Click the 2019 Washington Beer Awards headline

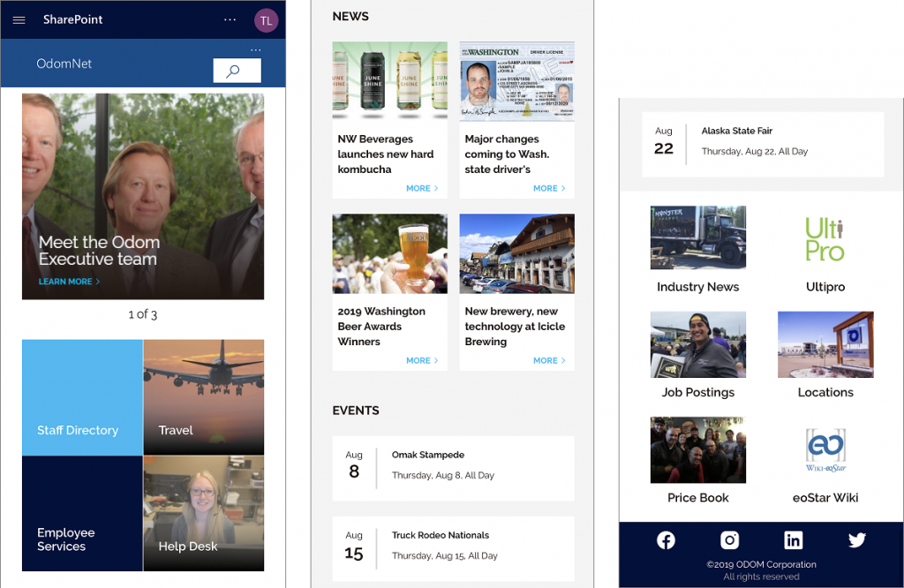pyautogui.click(x=381, y=327)
